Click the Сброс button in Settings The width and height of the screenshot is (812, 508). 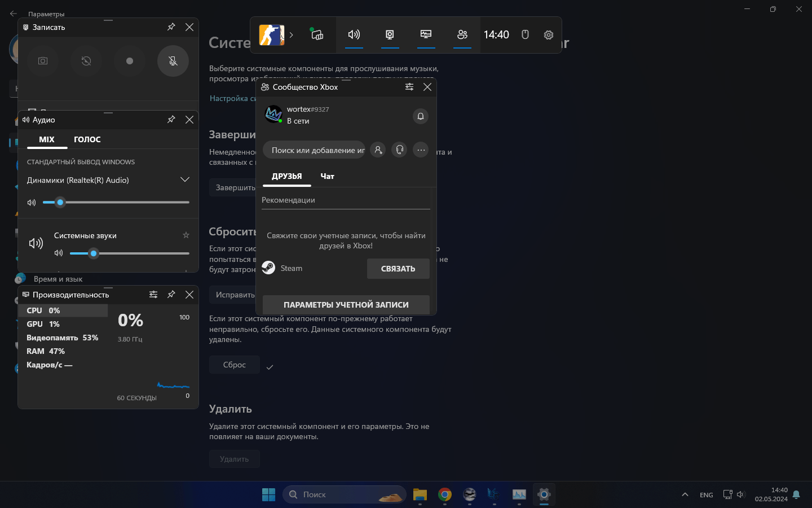[x=235, y=365]
